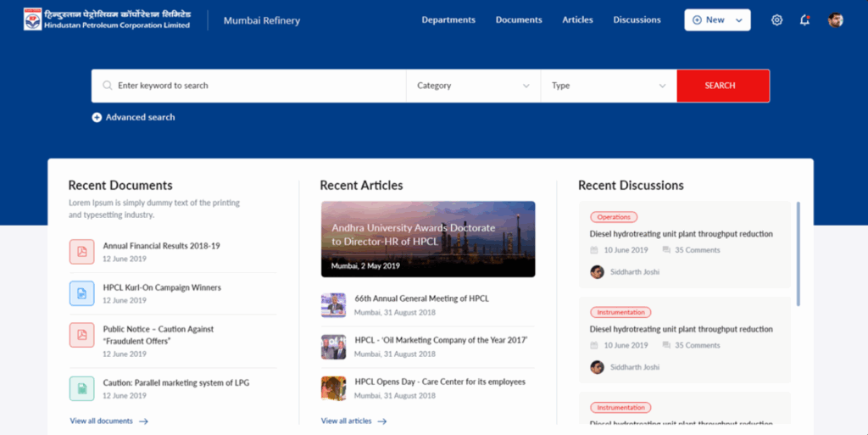Open the Category dropdown
868x435 pixels.
[473, 86]
